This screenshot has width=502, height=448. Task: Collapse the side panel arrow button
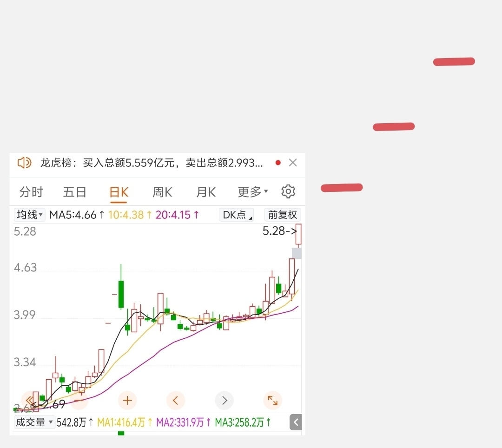[296, 422]
